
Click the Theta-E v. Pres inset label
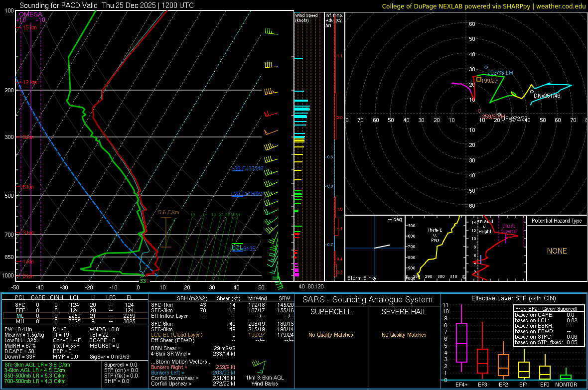[435, 235]
